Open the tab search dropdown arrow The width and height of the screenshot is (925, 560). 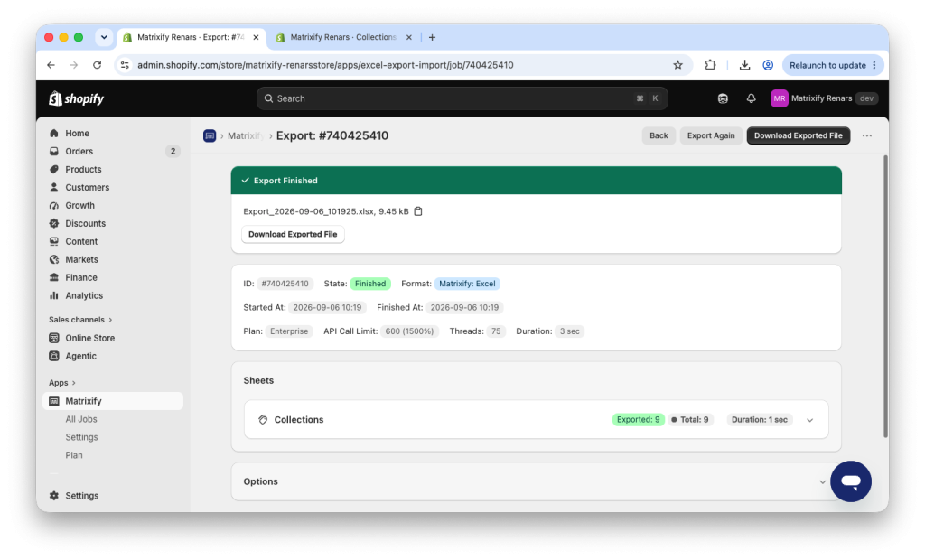click(x=104, y=37)
